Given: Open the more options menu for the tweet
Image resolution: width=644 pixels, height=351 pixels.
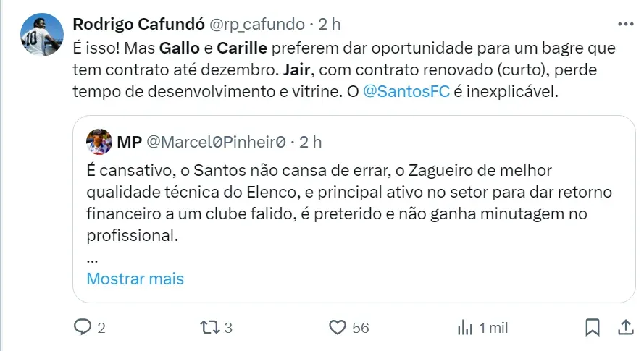Looking at the screenshot, I should (624, 23).
